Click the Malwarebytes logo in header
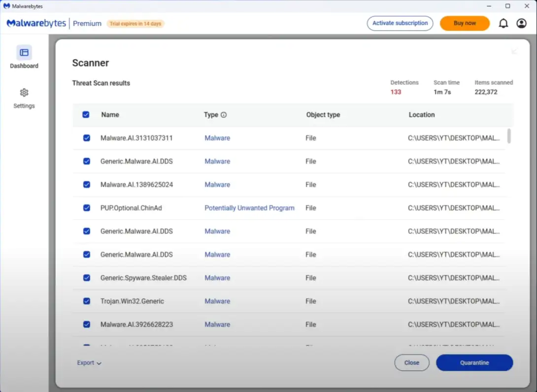This screenshot has width=537, height=392. click(36, 24)
